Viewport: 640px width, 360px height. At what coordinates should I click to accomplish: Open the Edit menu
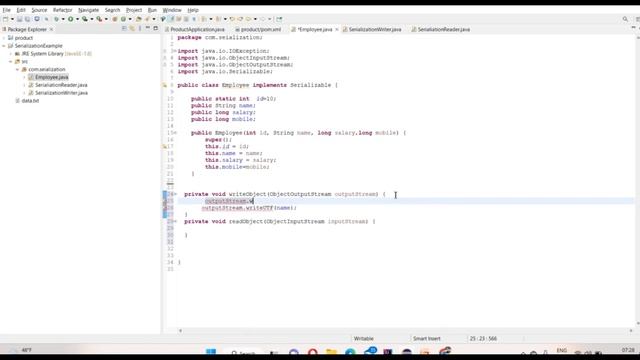tap(21, 10)
